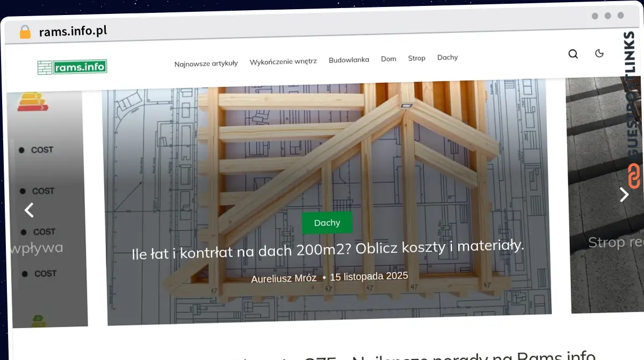Open Dom menu item
The height and width of the screenshot is (360, 644).
[x=389, y=59]
